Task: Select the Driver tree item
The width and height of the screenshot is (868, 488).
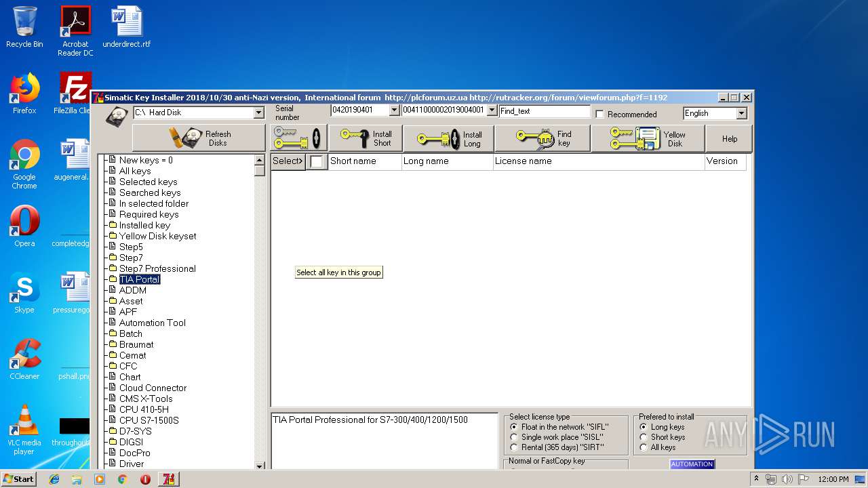Action: pyautogui.click(x=132, y=464)
